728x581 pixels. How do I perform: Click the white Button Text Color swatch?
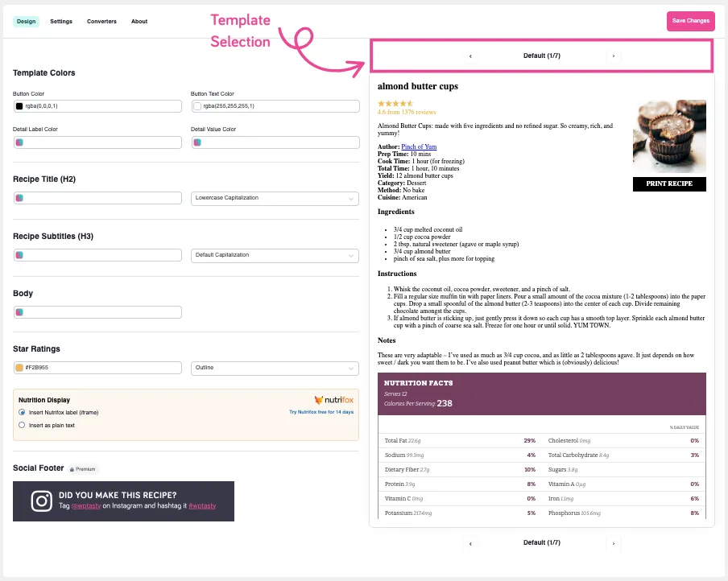pos(197,106)
